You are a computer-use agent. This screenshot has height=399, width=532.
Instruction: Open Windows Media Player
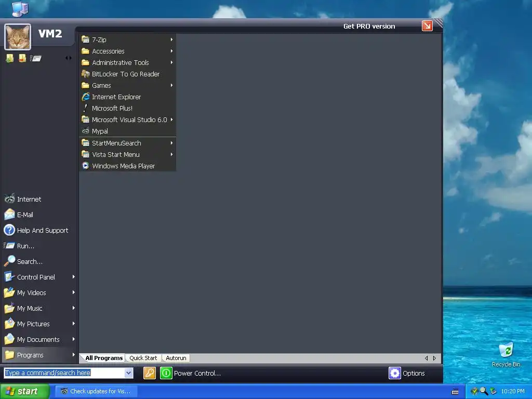tap(127, 166)
